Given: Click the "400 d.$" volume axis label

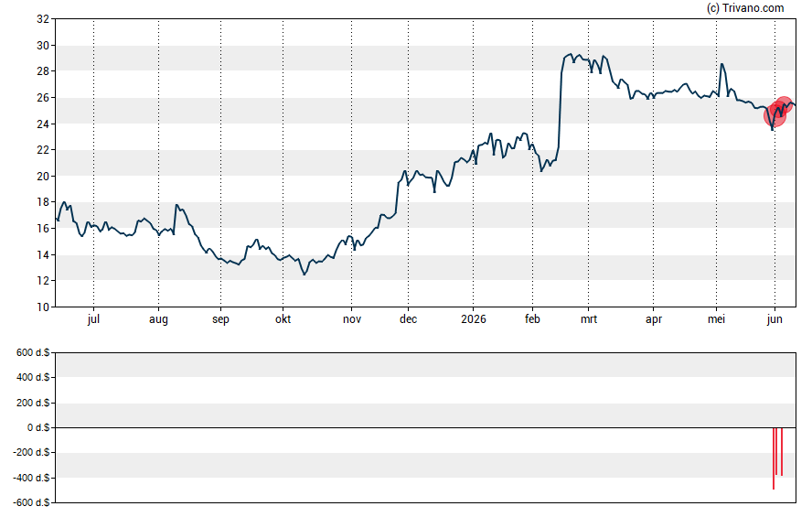Looking at the screenshot, I should pos(33,378).
